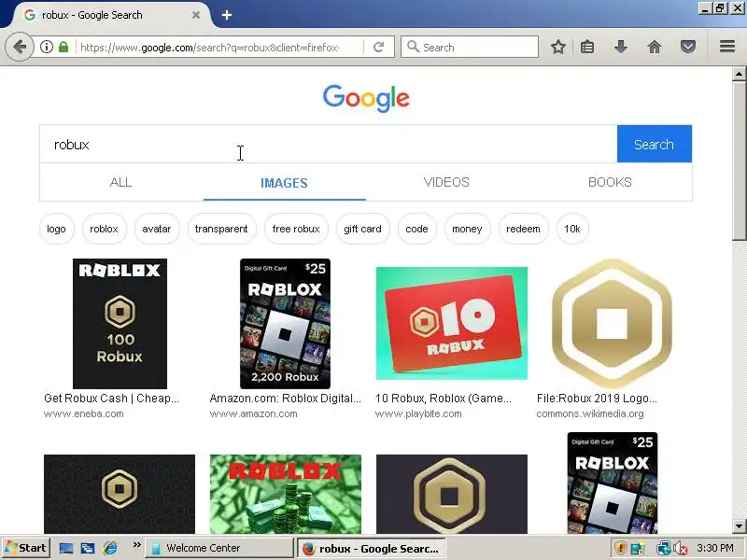This screenshot has height=560, width=747.
Task: Pick the 10k filter chip
Action: tap(572, 229)
